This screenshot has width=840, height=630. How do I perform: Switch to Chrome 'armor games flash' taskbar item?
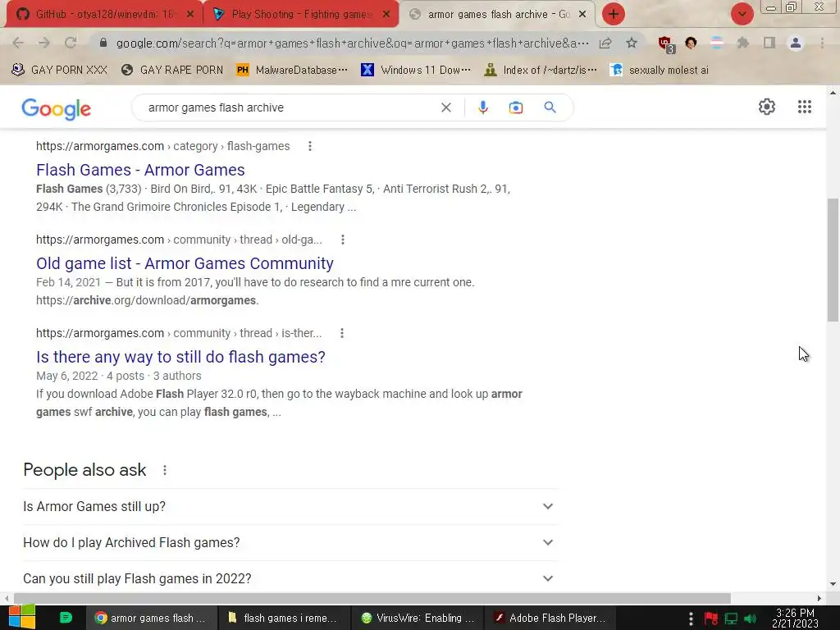click(x=151, y=618)
